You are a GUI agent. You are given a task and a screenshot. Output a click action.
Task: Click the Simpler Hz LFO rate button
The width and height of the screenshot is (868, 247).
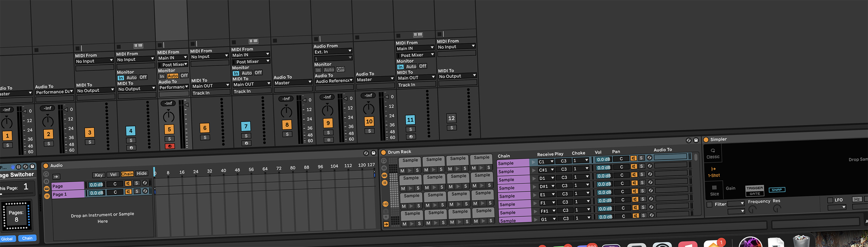point(857,199)
